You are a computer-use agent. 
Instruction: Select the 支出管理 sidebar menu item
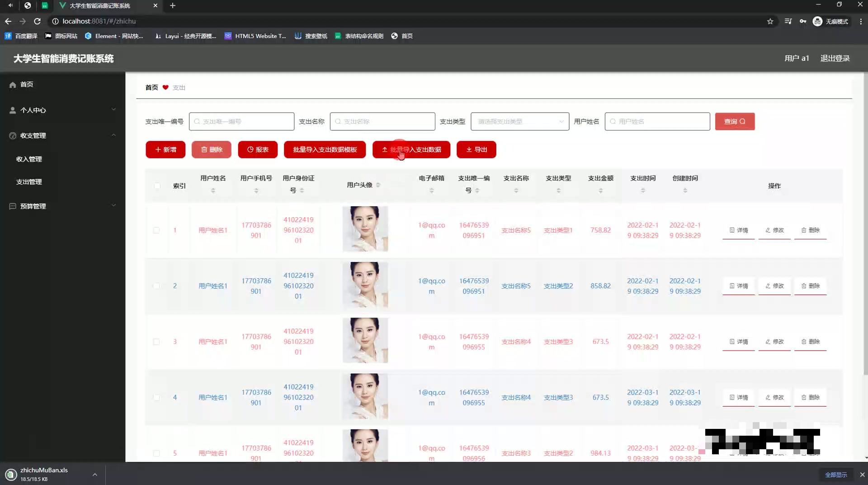click(29, 182)
